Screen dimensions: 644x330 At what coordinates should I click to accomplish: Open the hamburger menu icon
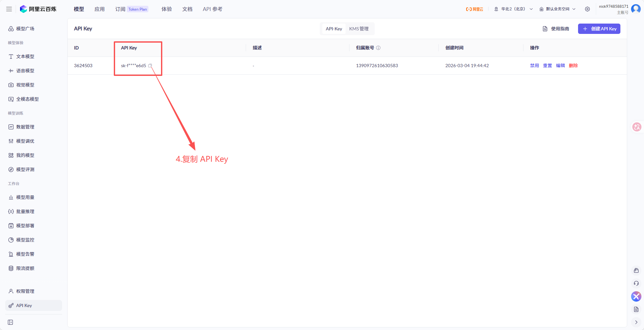[9, 9]
